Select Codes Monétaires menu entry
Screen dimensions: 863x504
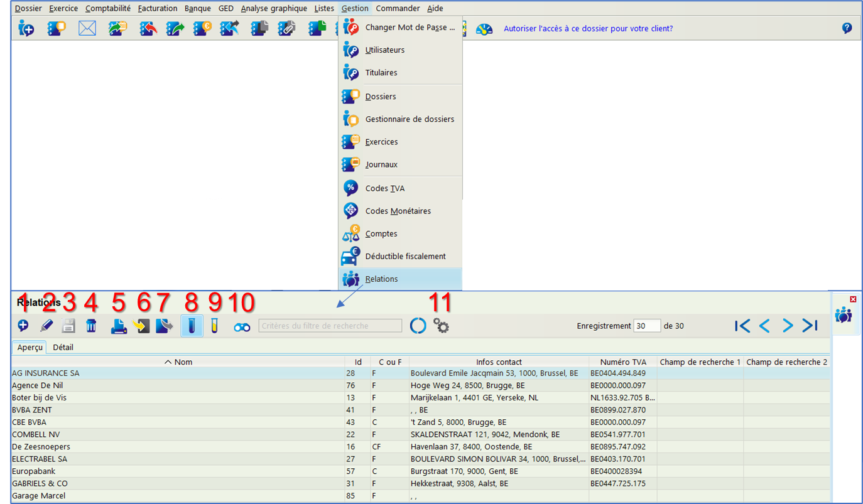[400, 211]
